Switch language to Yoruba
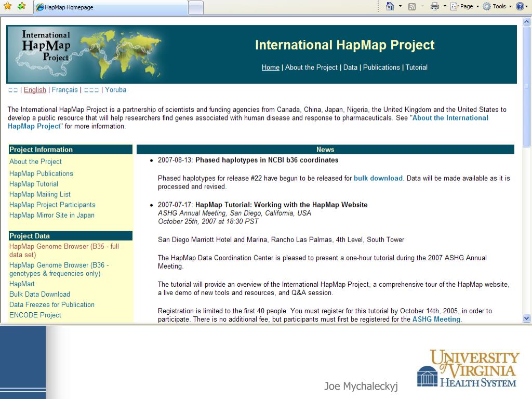Viewport: 532px width, 399px height. 115,89
